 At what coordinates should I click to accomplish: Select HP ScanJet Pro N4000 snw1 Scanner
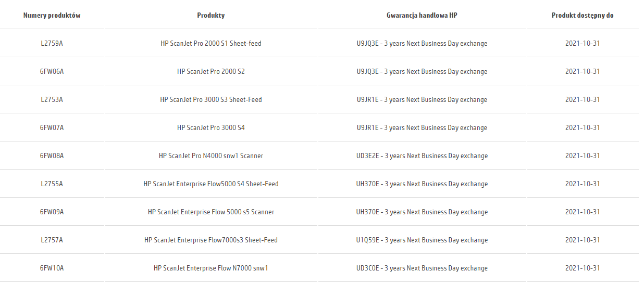[x=211, y=156]
